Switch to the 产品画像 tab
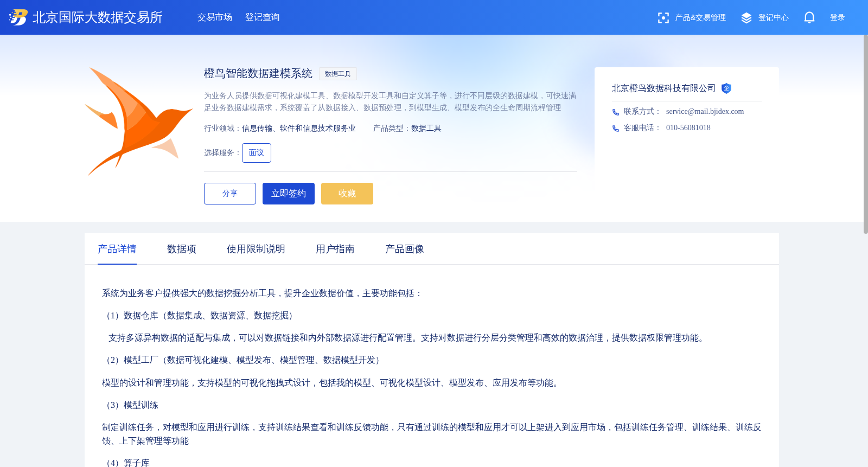This screenshot has height=467, width=868. (x=405, y=249)
